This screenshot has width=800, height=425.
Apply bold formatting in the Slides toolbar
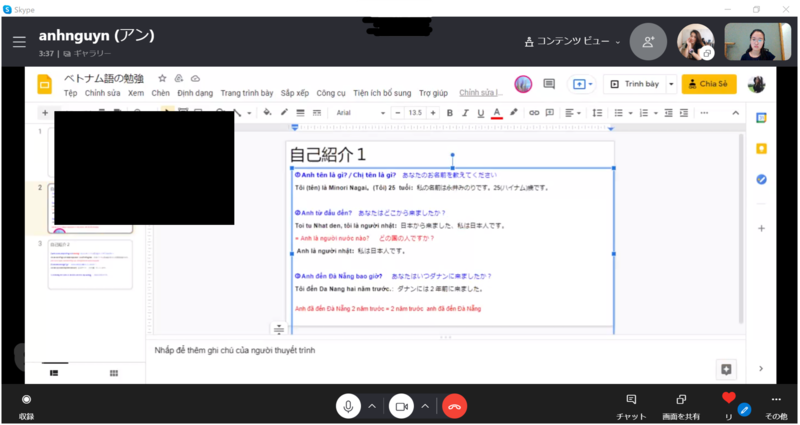click(449, 112)
